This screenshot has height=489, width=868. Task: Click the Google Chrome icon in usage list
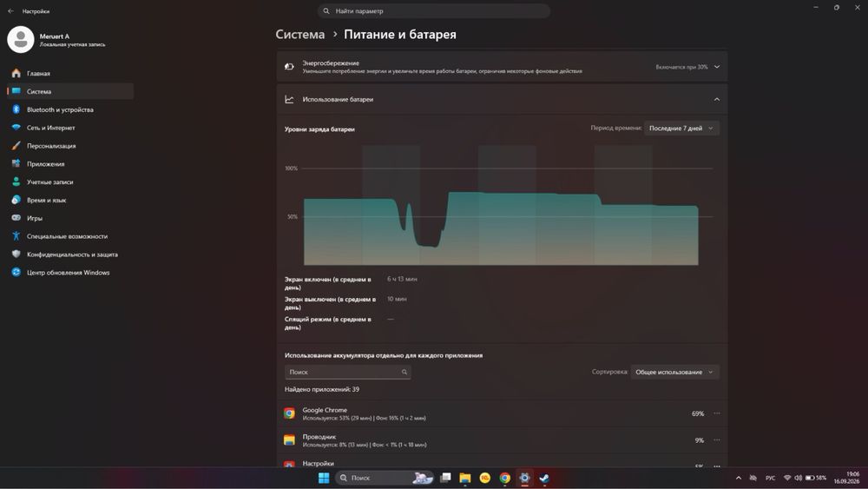coord(290,413)
